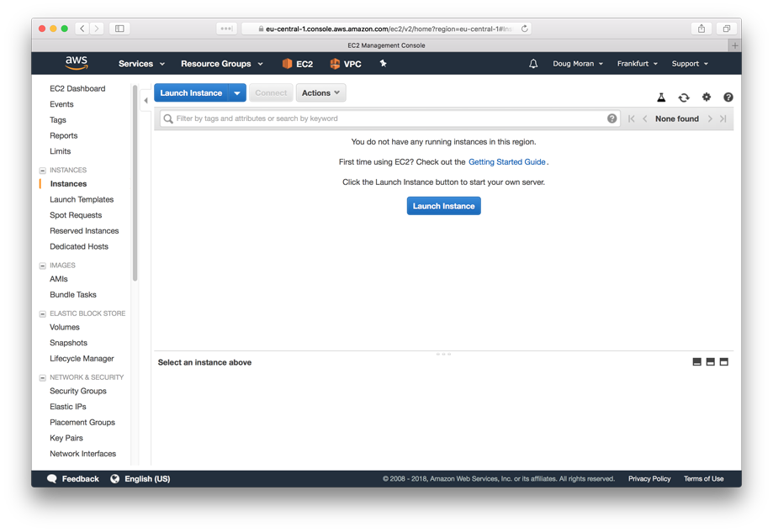Open Snapshots in sidebar
This screenshot has width=773, height=532.
pos(68,343)
